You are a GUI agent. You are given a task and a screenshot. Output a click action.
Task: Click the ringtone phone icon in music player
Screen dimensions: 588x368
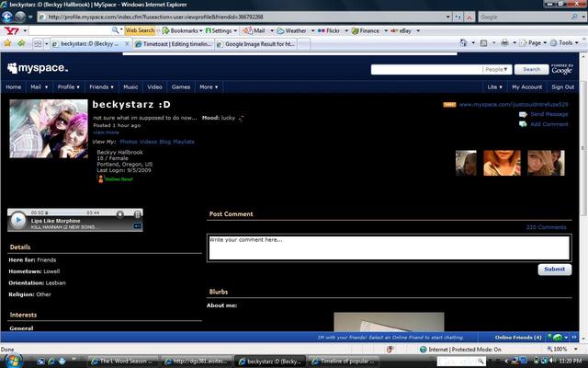(x=137, y=214)
